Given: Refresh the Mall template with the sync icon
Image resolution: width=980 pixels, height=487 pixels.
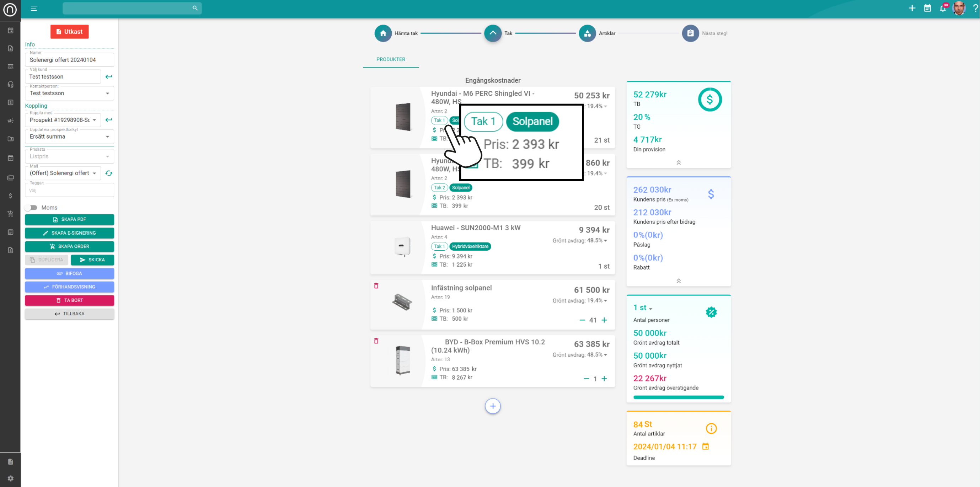Looking at the screenshot, I should (x=109, y=173).
